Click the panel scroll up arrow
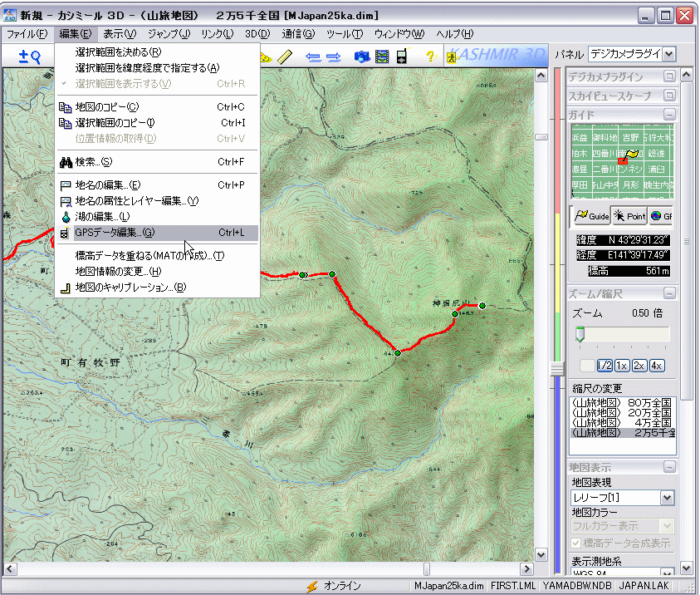 pyautogui.click(x=687, y=75)
